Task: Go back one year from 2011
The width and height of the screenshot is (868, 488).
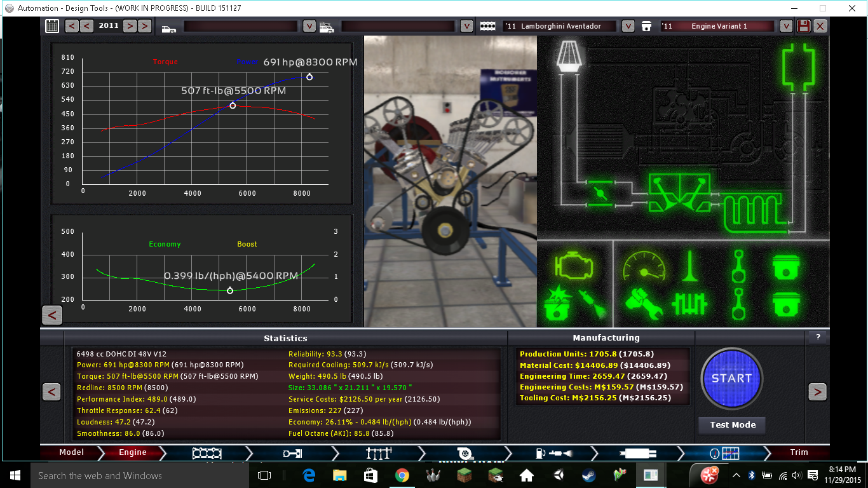Action: click(87, 26)
